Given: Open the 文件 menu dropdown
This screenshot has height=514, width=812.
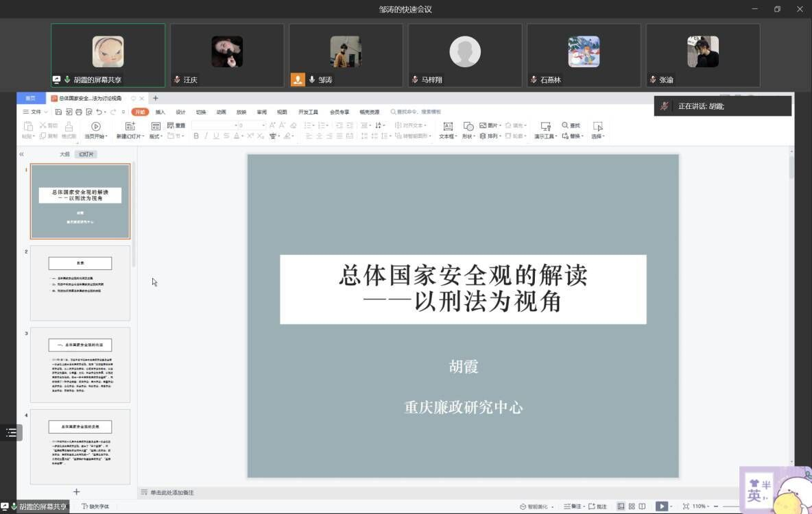Looking at the screenshot, I should [36, 112].
